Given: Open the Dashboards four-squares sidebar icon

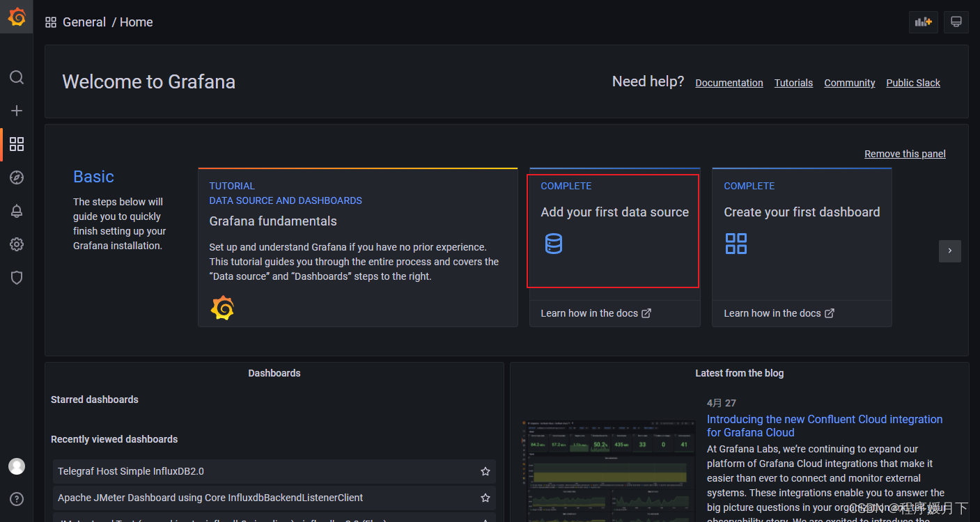Looking at the screenshot, I should pyautogui.click(x=17, y=144).
